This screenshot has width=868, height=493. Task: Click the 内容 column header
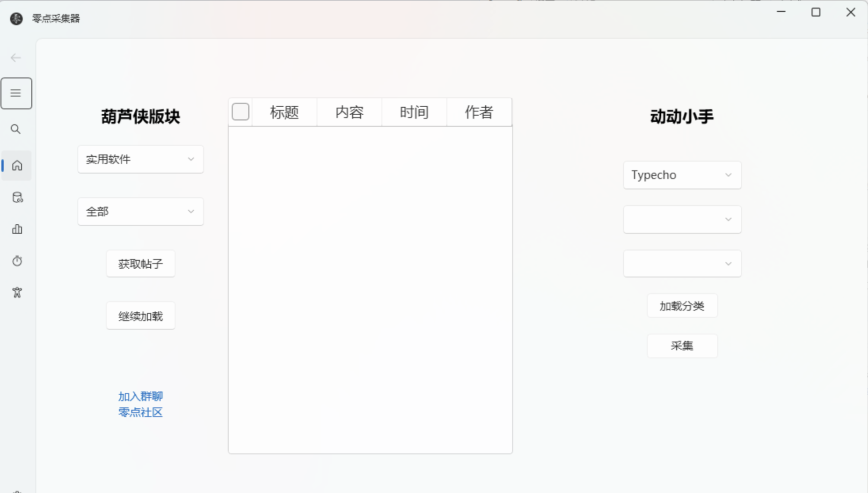[x=349, y=112]
